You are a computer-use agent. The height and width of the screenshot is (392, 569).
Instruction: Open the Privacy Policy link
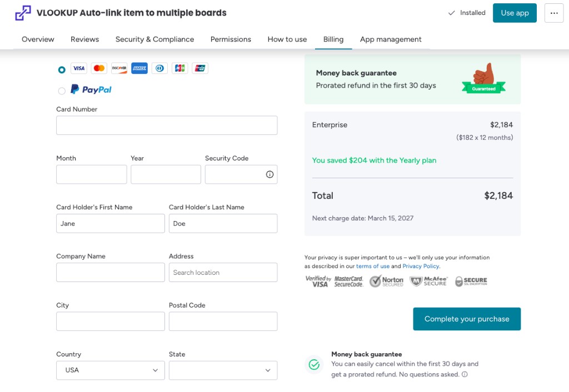421,266
